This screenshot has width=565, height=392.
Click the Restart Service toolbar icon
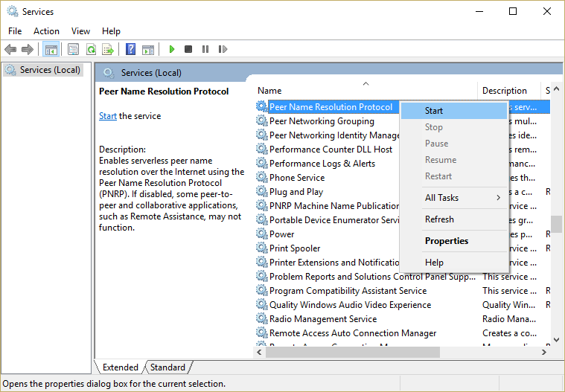point(223,50)
